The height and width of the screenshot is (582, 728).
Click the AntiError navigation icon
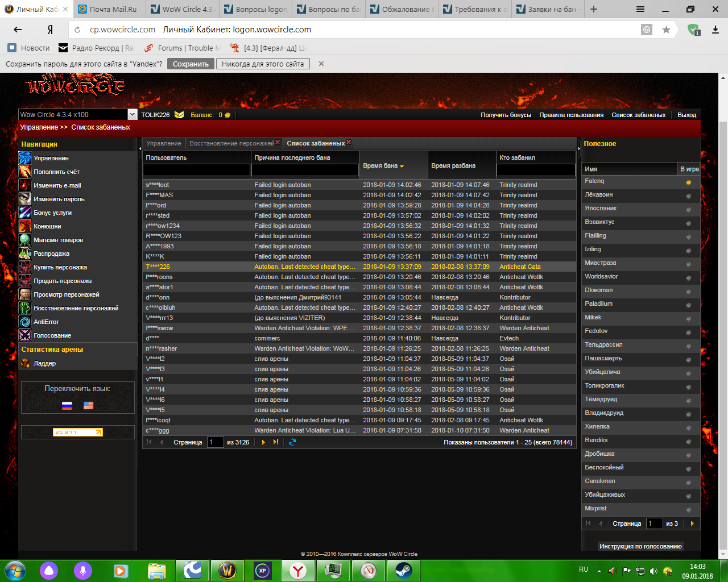pos(25,322)
